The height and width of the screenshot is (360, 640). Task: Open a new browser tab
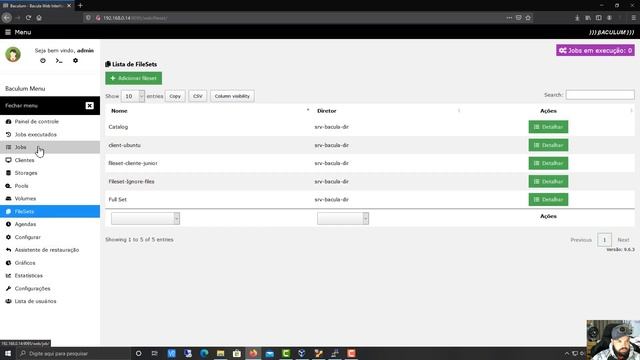[80, 6]
